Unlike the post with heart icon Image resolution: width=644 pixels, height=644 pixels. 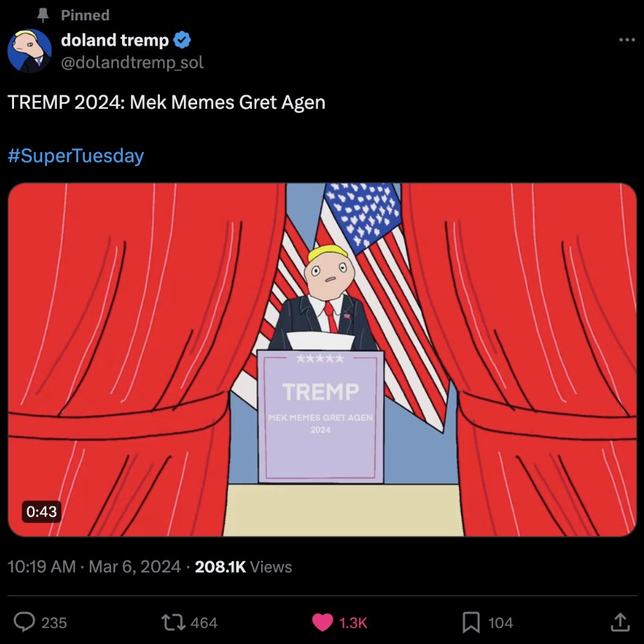click(323, 622)
